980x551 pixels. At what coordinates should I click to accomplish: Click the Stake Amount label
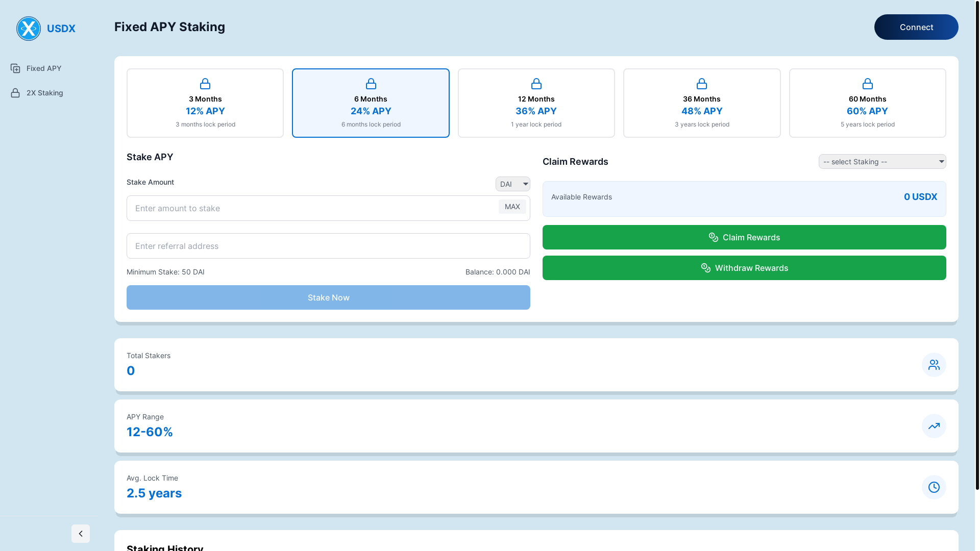pos(150,182)
